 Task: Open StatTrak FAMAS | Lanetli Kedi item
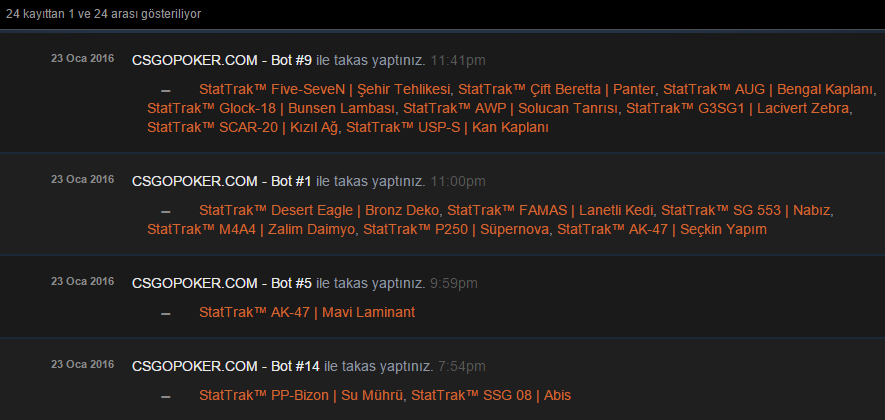pyautogui.click(x=550, y=211)
